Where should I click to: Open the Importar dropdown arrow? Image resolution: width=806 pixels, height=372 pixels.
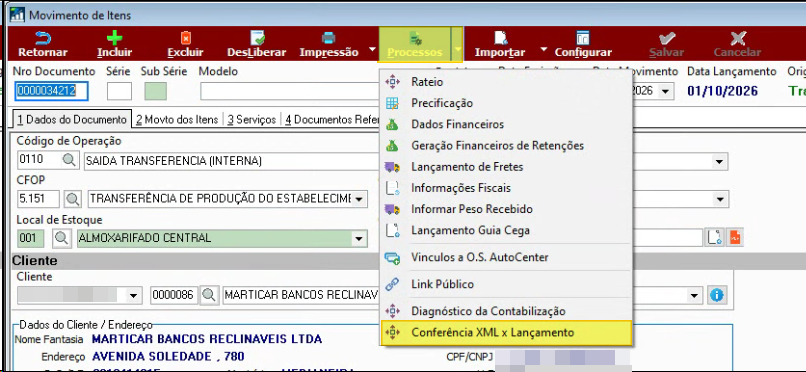[x=544, y=49]
